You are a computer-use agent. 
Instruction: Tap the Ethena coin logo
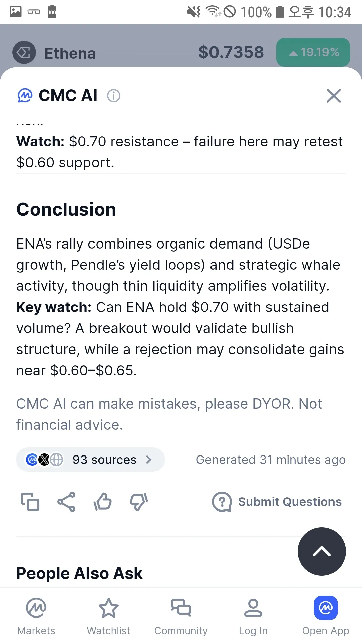point(24,52)
